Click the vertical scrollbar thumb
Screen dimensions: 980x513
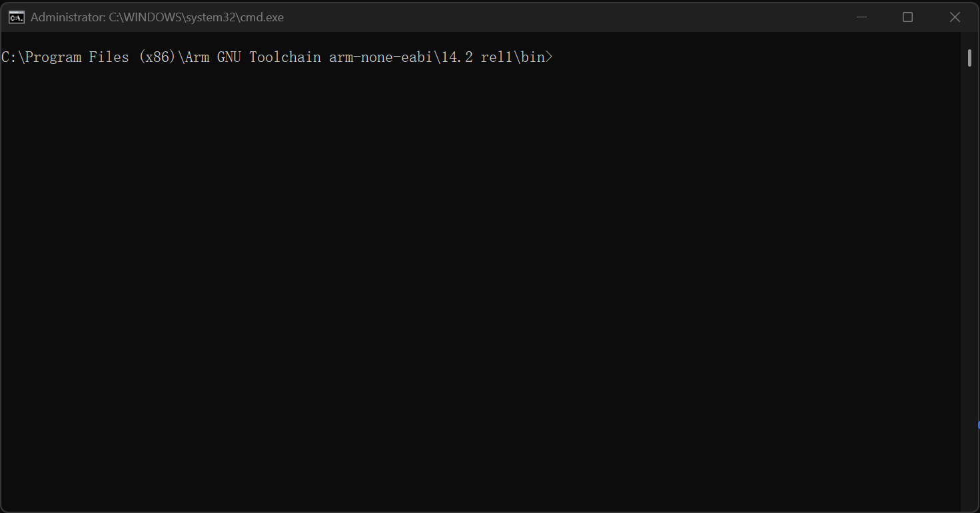pos(969,58)
